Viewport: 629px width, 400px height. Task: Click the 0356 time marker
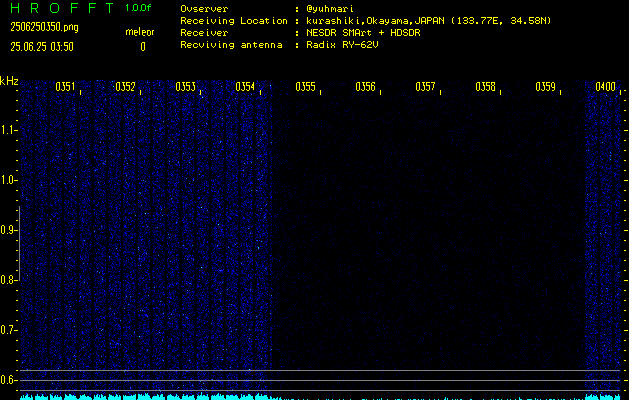pos(365,87)
